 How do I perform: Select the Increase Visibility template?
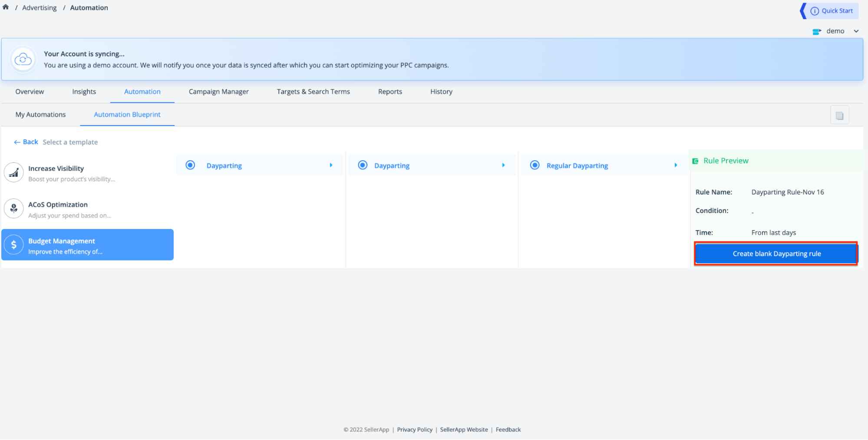pyautogui.click(x=87, y=173)
